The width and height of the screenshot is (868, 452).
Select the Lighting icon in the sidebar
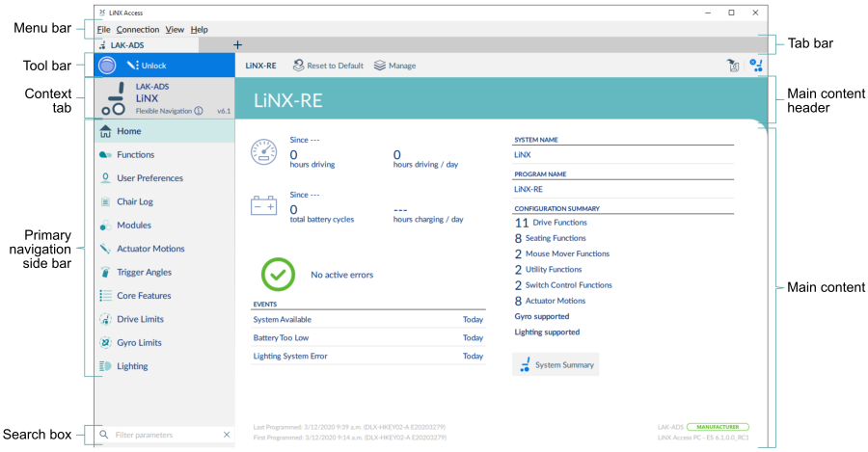(x=105, y=366)
